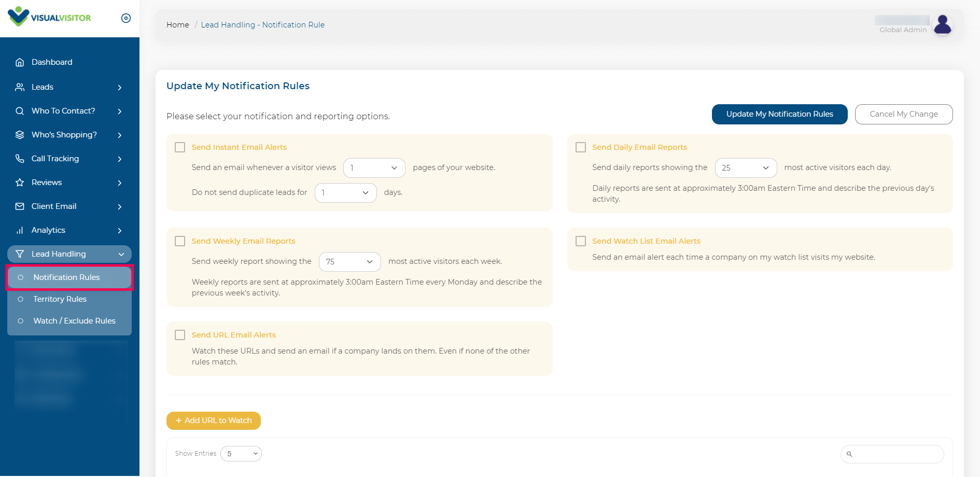
Task: Click Send Instant Email Alerts label
Action: (239, 147)
